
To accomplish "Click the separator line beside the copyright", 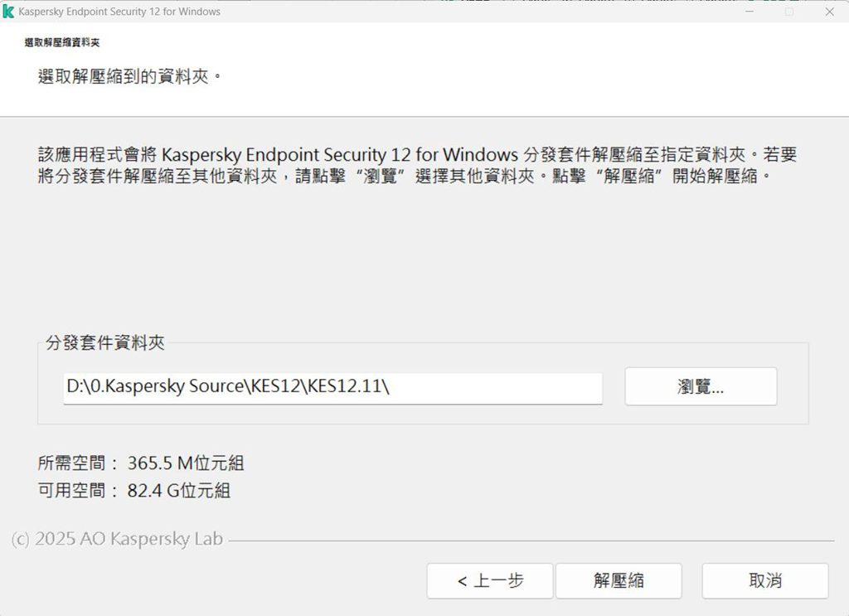I will coord(531,541).
